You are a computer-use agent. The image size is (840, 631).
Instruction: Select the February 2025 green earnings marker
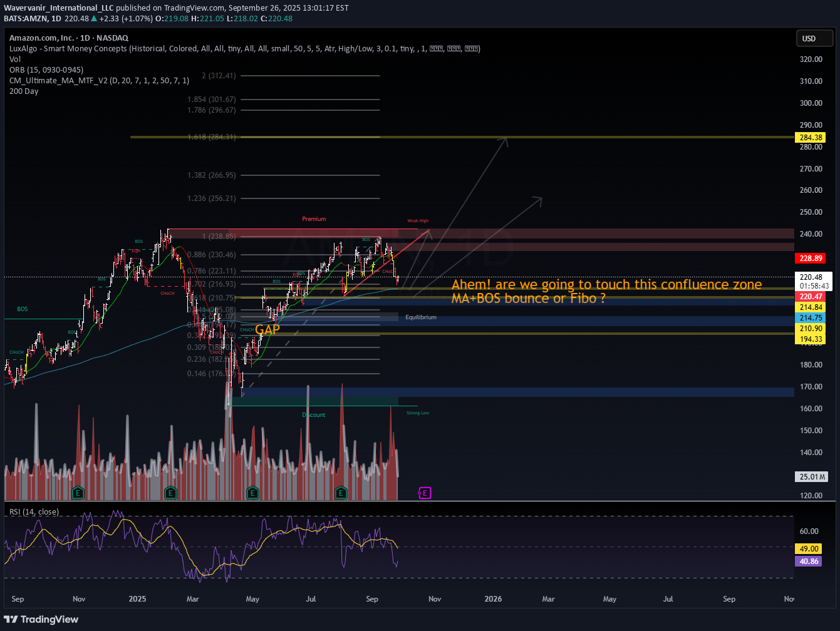click(170, 493)
